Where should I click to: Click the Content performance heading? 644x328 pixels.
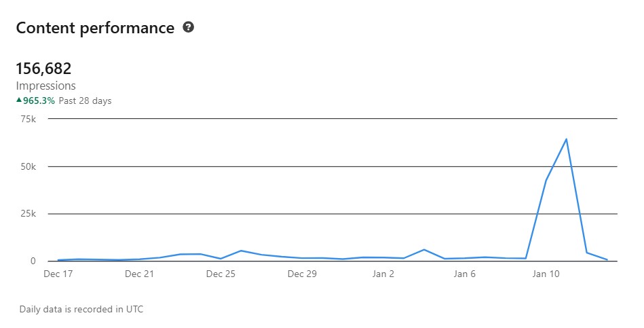tap(95, 28)
